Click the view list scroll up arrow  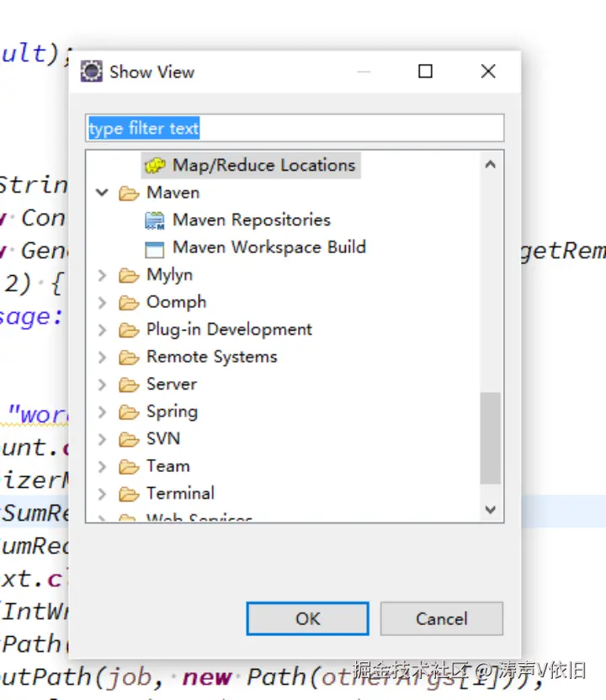491,165
